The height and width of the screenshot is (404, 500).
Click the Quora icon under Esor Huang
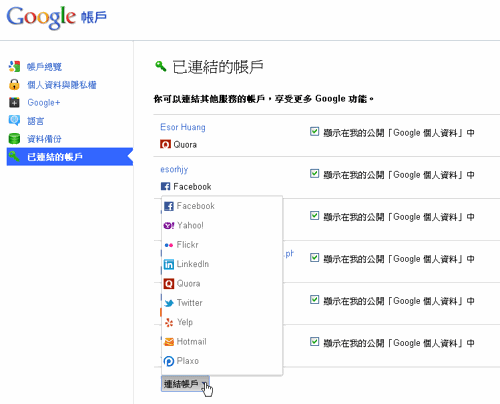click(165, 144)
